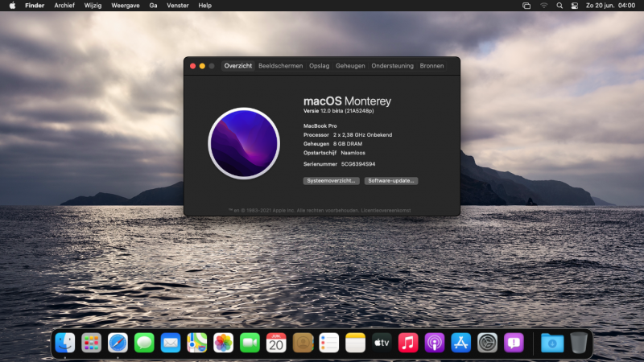
Task: Click the Systeemoverzicht... button
Action: point(332,181)
